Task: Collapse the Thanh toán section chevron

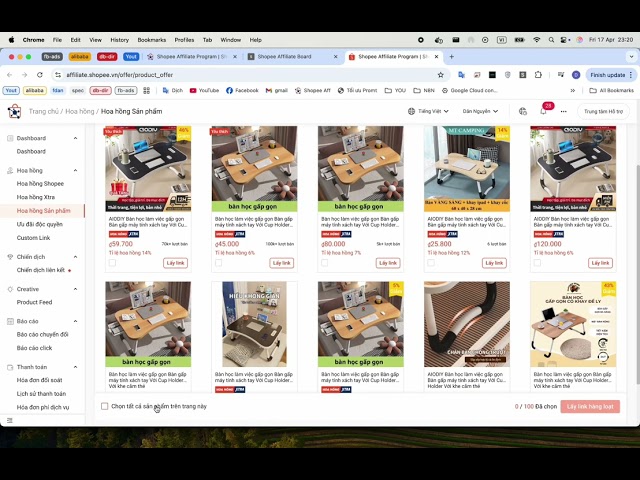Action: [x=76, y=367]
